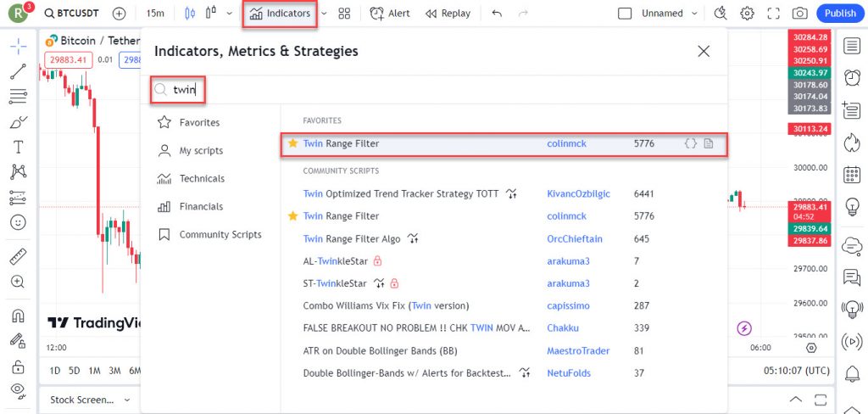Screen dimensions: 868x414
Task: Expand chart style dropdown chevron
Action: (229, 14)
